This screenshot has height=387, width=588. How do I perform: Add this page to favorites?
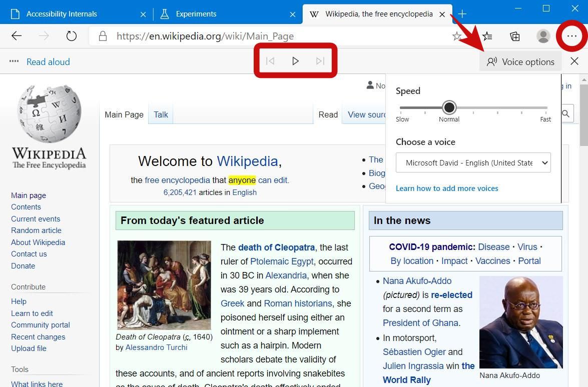point(456,36)
